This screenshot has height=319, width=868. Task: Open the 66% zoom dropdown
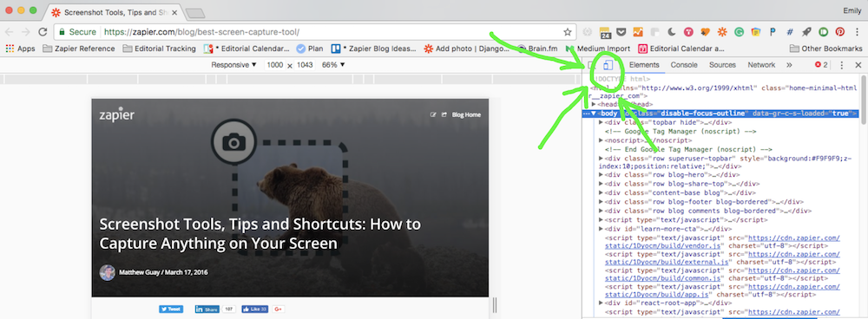tap(333, 65)
